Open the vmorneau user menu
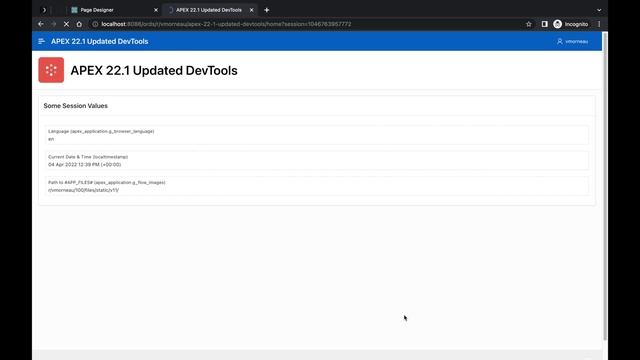The image size is (640, 360). [x=573, y=41]
